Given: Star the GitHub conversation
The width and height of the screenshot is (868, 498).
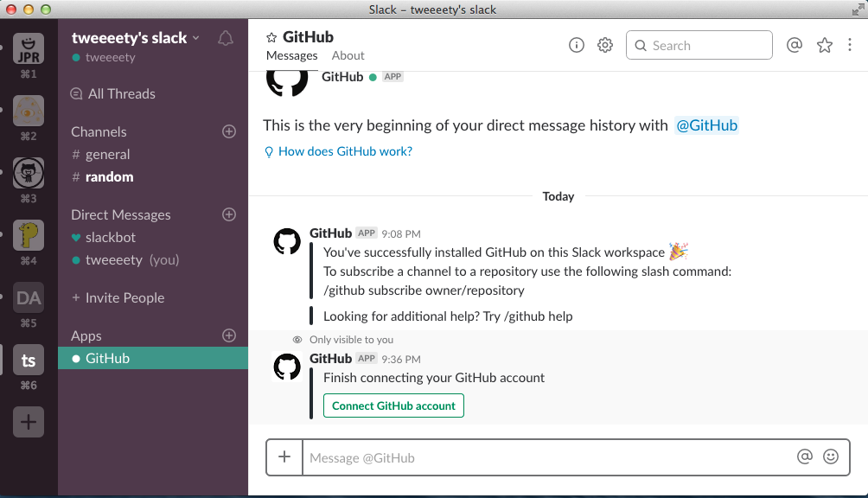Looking at the screenshot, I should [x=271, y=37].
